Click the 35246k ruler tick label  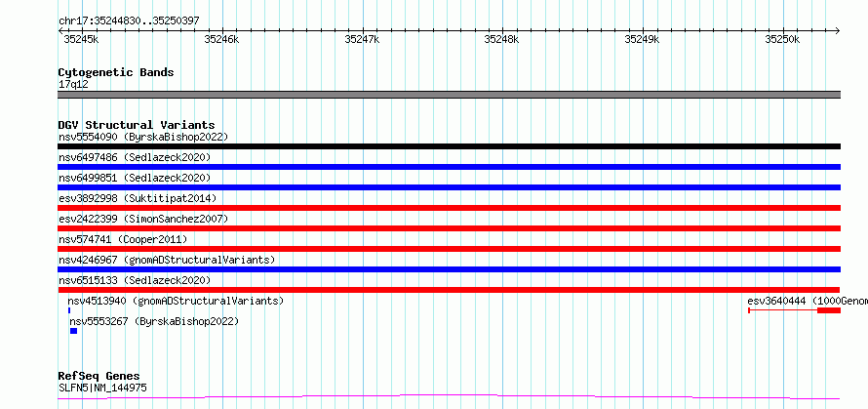221,39
